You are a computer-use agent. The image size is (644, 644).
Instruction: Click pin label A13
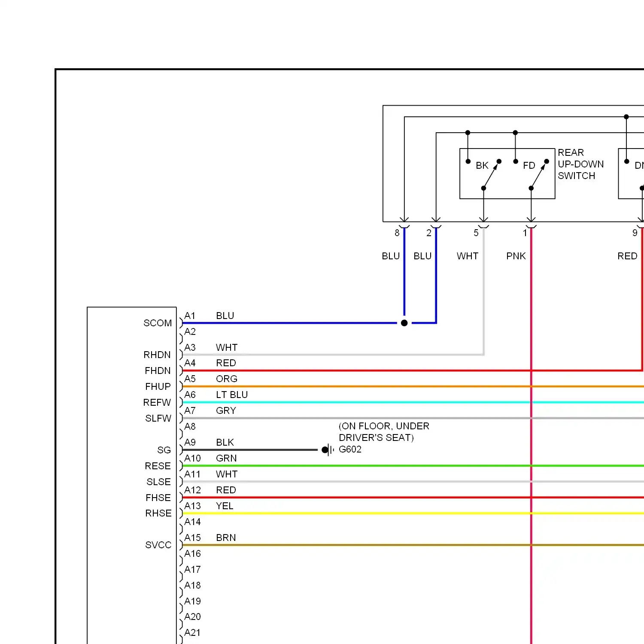coord(192,506)
